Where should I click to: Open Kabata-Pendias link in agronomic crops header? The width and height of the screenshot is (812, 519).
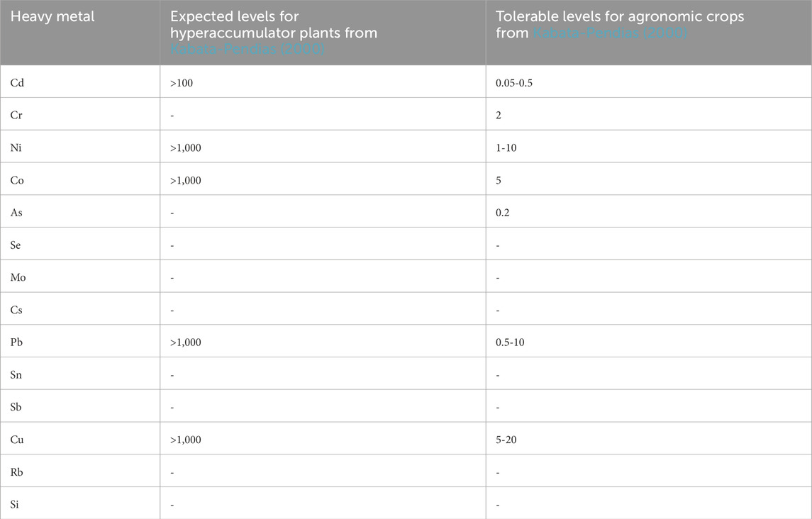(x=608, y=33)
